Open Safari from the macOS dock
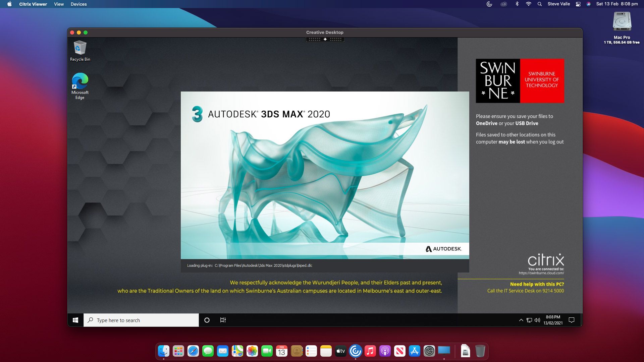644x362 pixels. click(x=193, y=351)
